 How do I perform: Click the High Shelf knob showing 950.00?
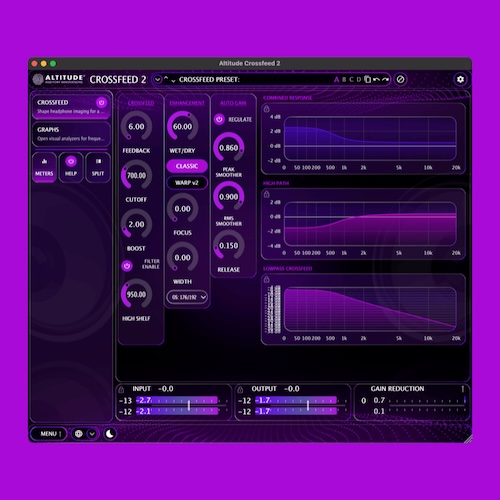pyautogui.click(x=136, y=294)
